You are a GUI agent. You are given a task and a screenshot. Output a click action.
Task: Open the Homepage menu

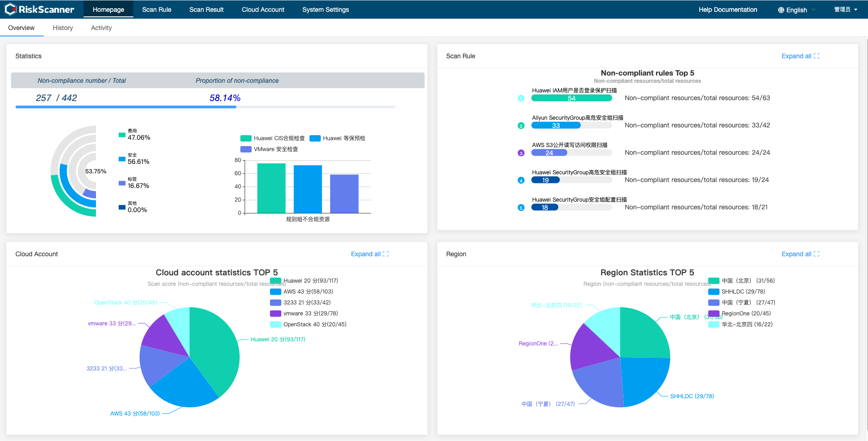pos(108,10)
